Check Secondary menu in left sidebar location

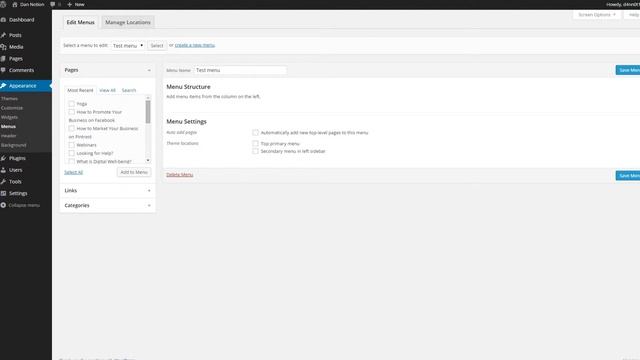[255, 151]
